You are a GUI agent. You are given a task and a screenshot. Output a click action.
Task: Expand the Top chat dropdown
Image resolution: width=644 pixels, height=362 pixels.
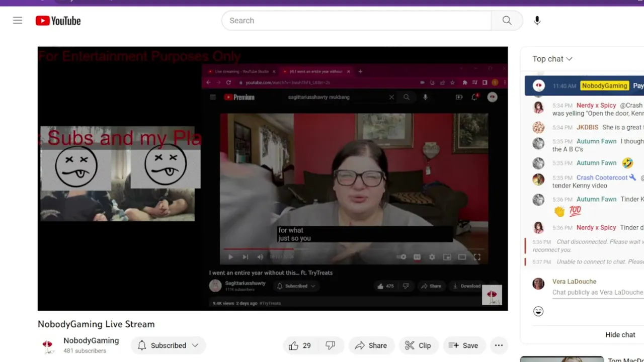pos(552,59)
